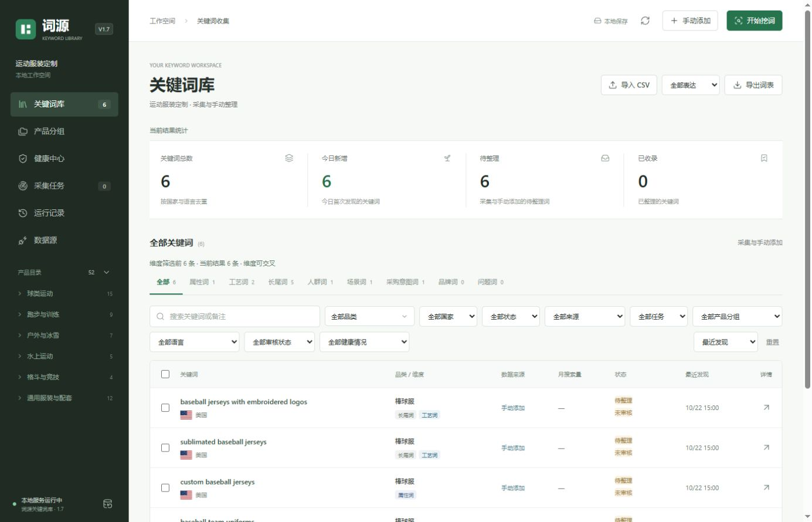812x522 pixels.
Task: Focus the 搜索关键词或备注 search field
Action: (x=235, y=317)
